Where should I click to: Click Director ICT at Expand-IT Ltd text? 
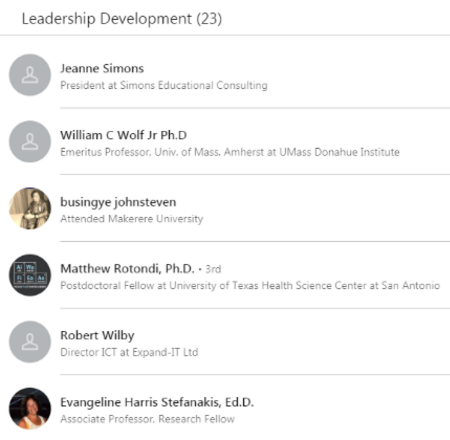click(x=129, y=352)
